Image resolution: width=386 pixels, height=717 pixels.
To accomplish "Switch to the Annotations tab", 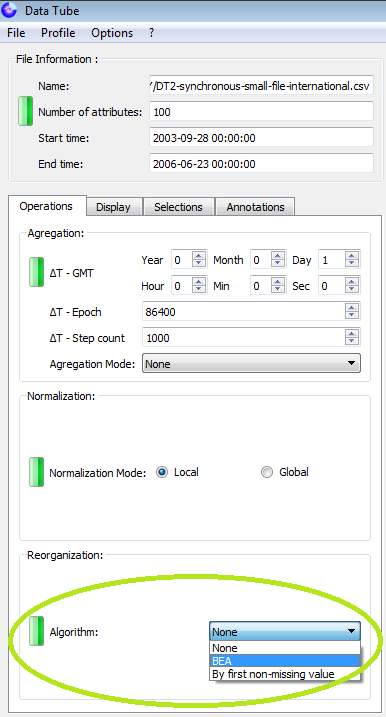I will click(255, 207).
